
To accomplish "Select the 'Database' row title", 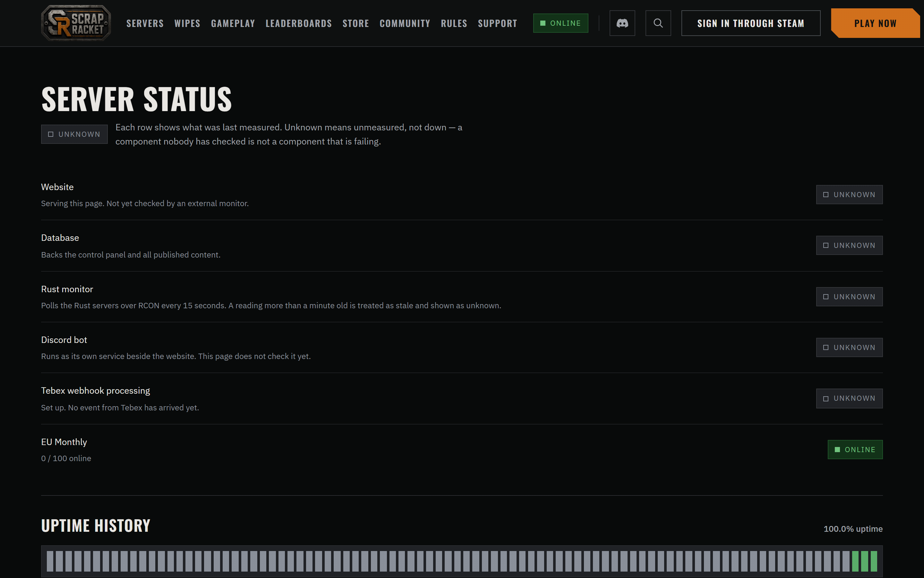I will tap(60, 238).
